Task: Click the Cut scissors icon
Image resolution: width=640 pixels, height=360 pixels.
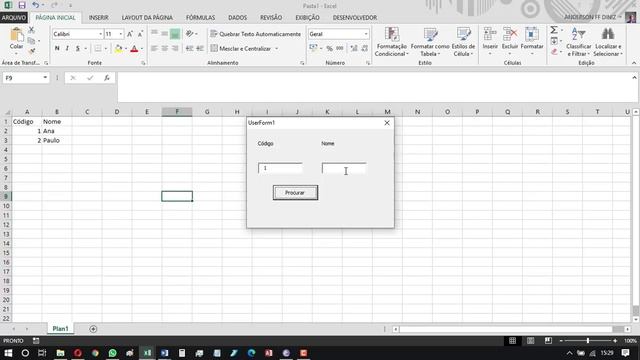Action: [x=31, y=30]
